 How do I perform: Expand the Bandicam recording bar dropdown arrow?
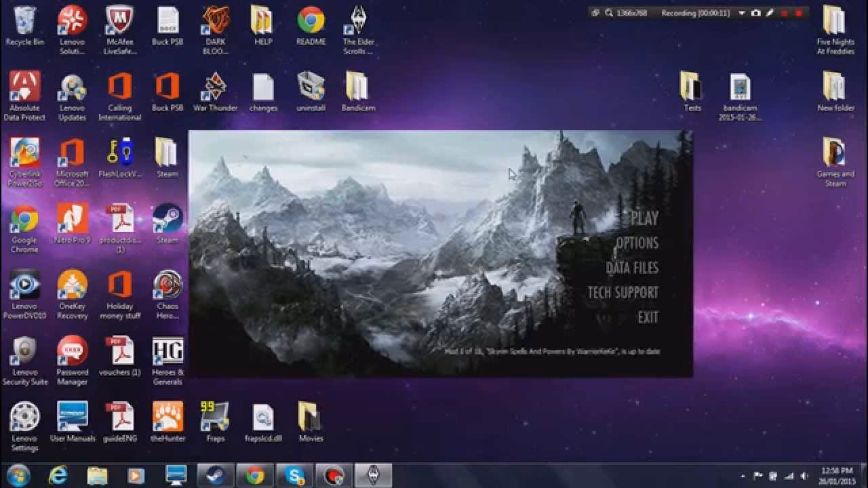point(742,13)
